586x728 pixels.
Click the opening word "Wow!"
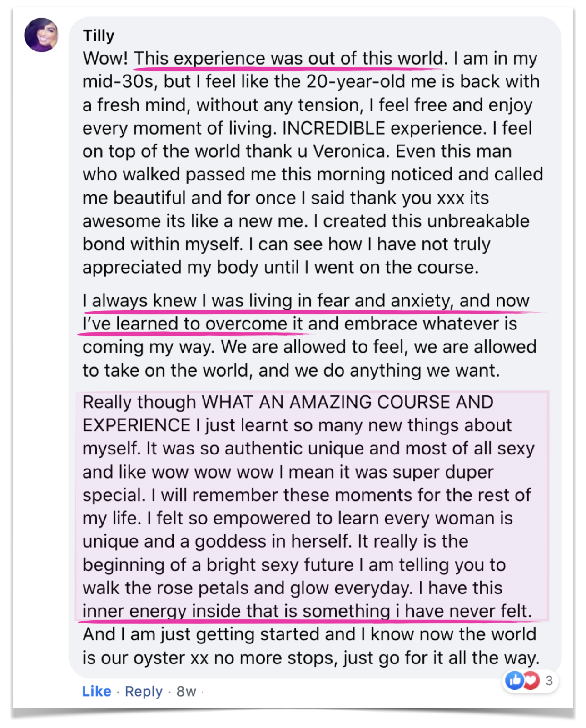pos(105,59)
